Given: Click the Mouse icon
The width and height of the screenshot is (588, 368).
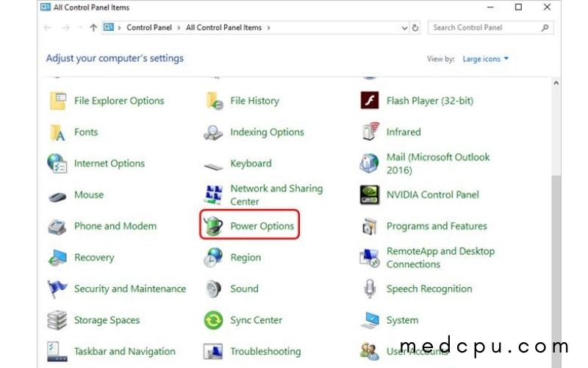Looking at the screenshot, I should pyautogui.click(x=57, y=197).
